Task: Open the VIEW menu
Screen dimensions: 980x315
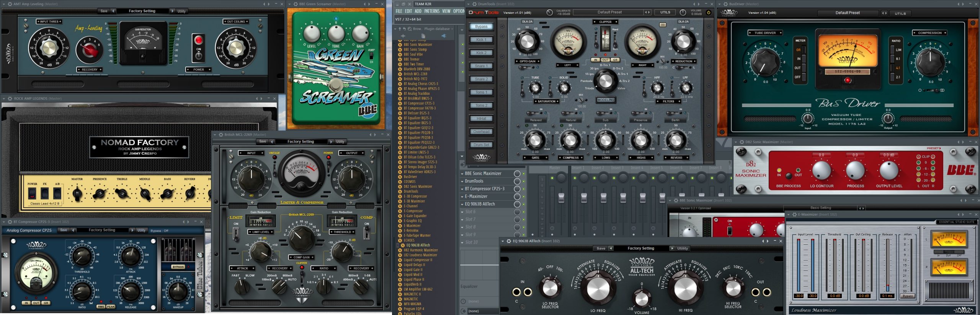Action: point(446,11)
